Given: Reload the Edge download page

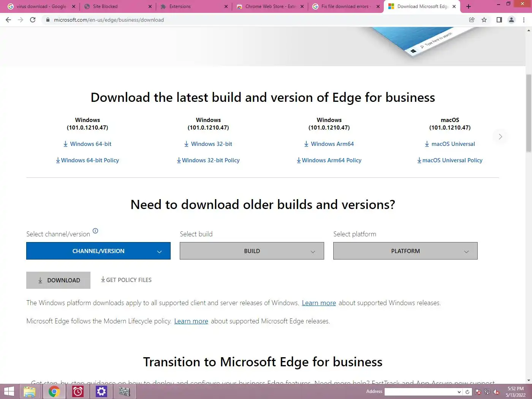Looking at the screenshot, I should pos(33,20).
